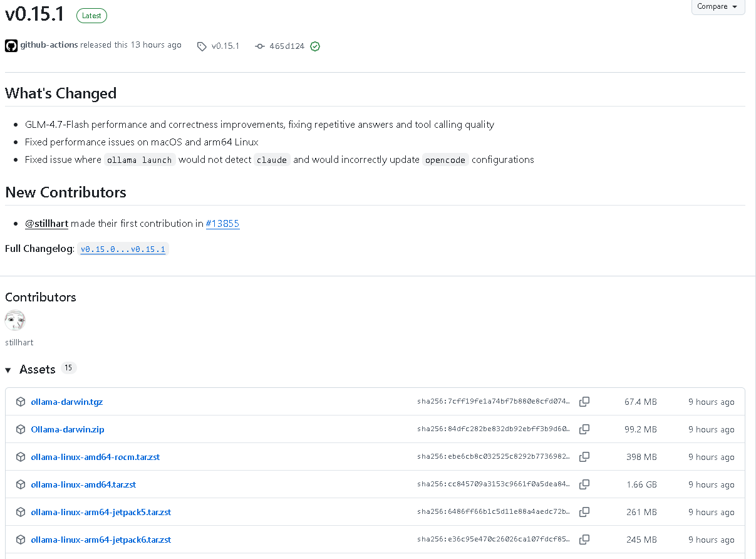756x559 pixels.
Task: Download ollama-darwin.tgz asset
Action: pyautogui.click(x=66, y=402)
